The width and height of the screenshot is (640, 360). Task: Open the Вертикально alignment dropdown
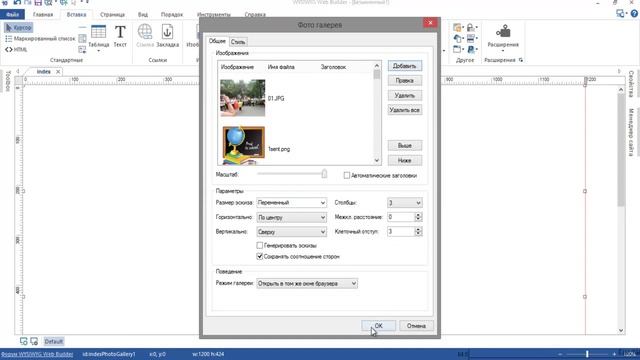(291, 232)
